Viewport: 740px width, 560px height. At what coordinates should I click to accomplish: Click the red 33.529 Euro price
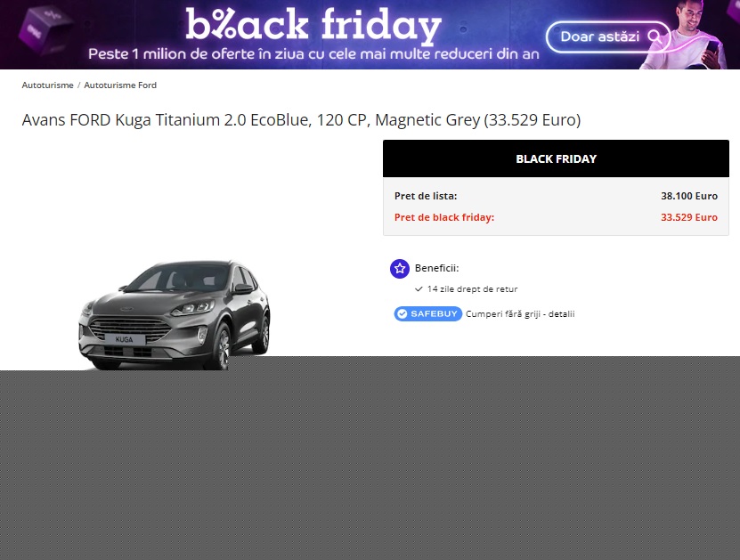(689, 217)
